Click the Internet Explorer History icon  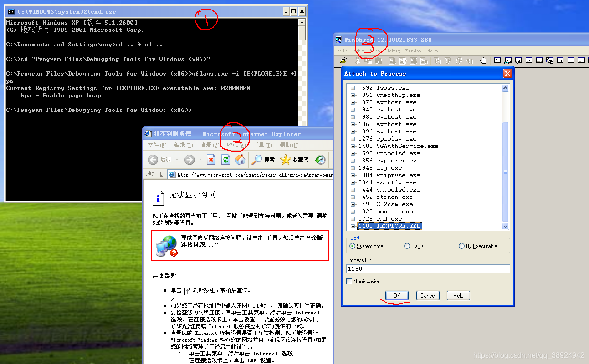(x=320, y=159)
